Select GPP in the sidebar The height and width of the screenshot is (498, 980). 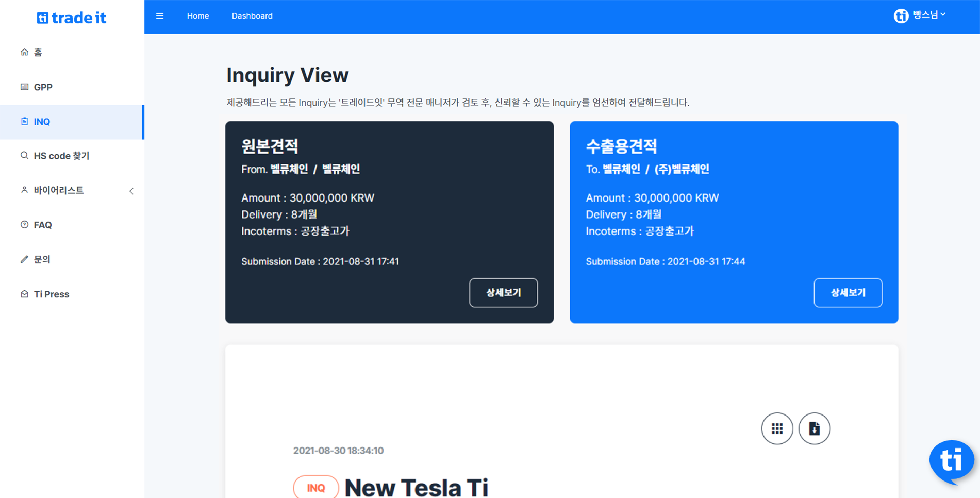tap(43, 87)
